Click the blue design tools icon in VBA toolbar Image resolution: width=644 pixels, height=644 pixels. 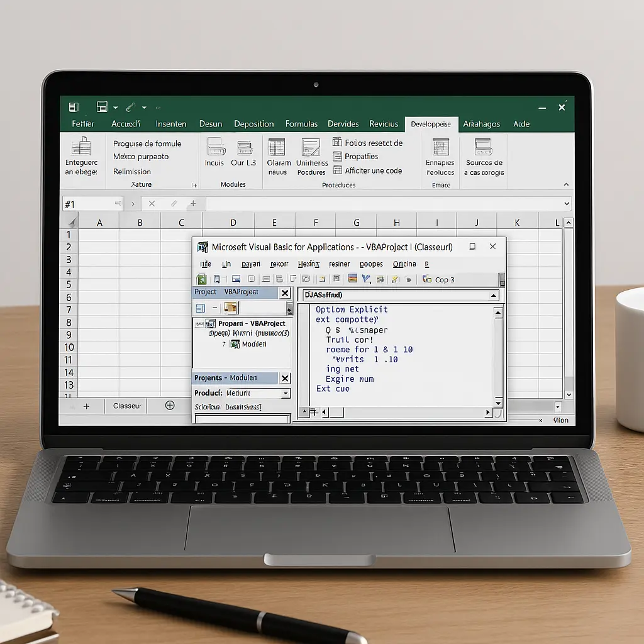point(367,279)
